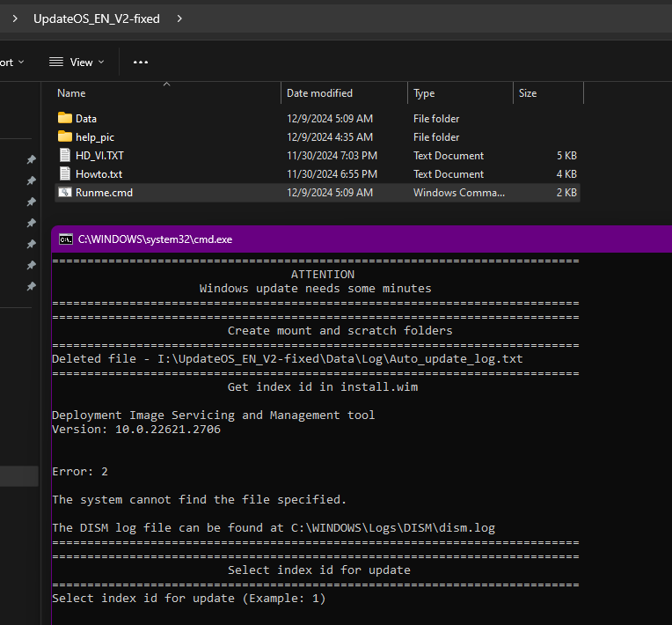Viewport: 672px width, 625px height.
Task: Click the cmd.exe window title text
Action: point(155,239)
